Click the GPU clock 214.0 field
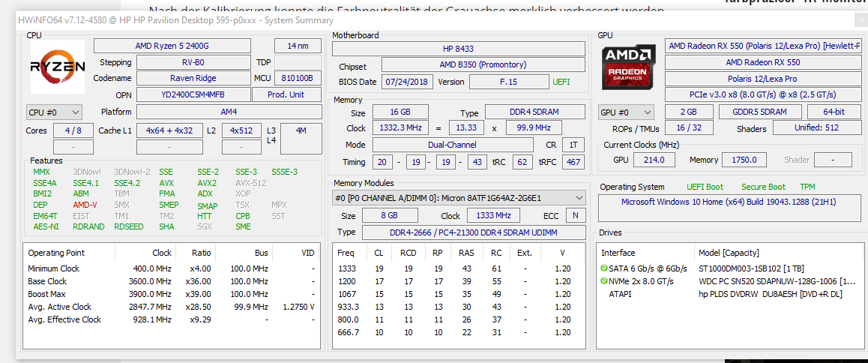The width and height of the screenshot is (868, 363). pos(654,160)
